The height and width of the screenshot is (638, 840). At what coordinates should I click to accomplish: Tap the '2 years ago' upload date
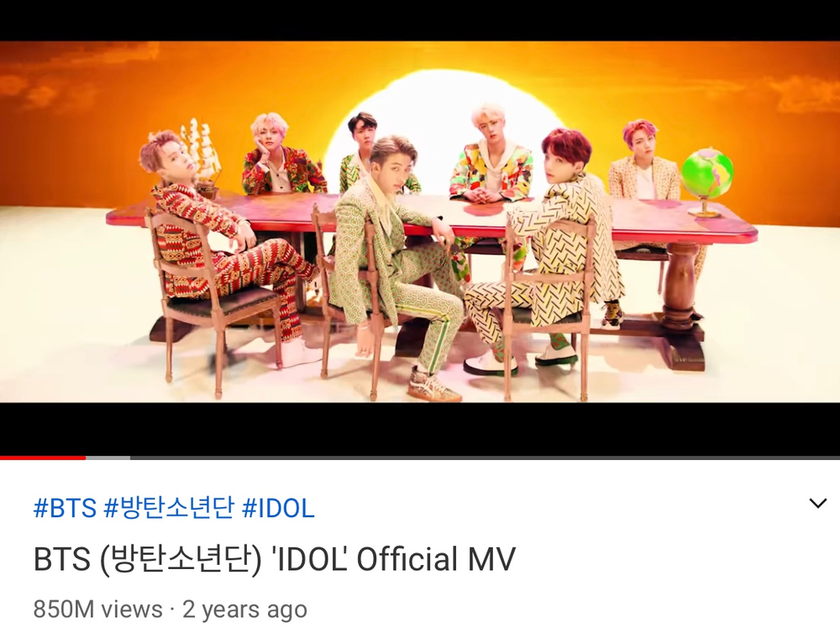(244, 609)
